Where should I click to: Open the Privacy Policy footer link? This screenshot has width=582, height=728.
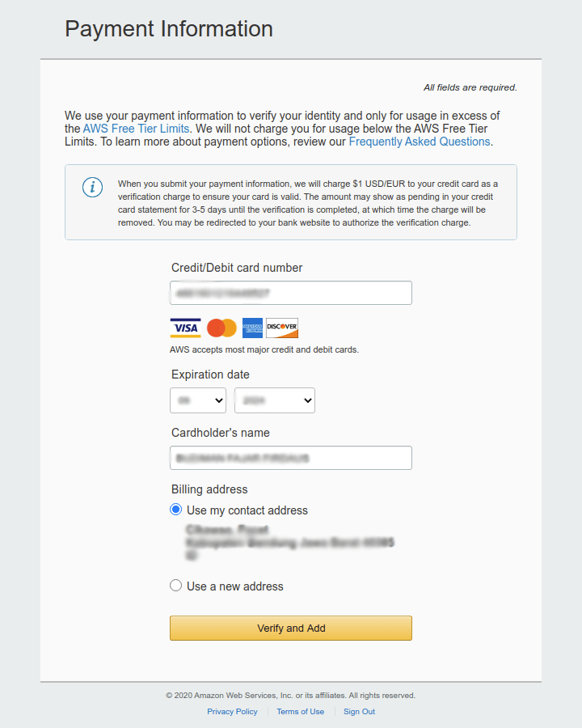pyautogui.click(x=232, y=712)
